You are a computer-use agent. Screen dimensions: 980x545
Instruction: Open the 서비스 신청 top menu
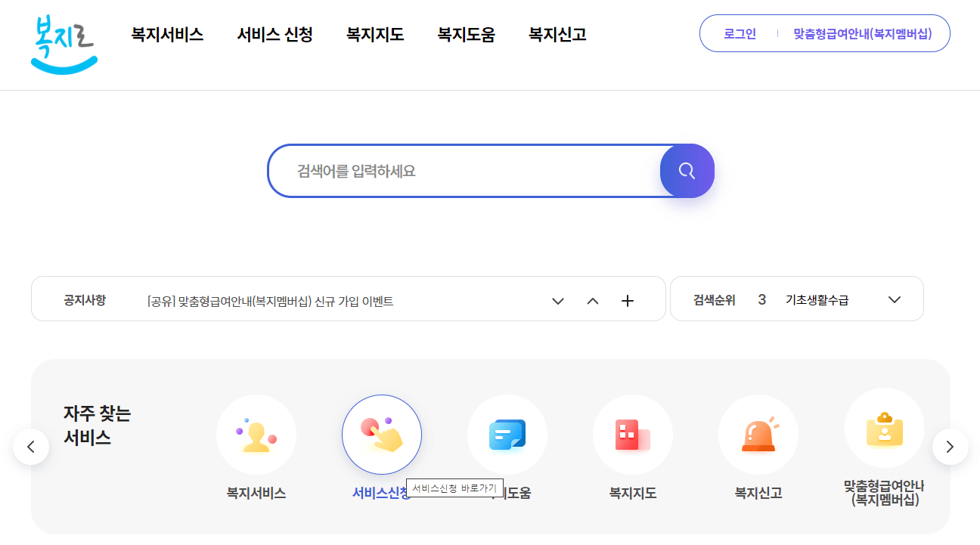click(x=274, y=34)
